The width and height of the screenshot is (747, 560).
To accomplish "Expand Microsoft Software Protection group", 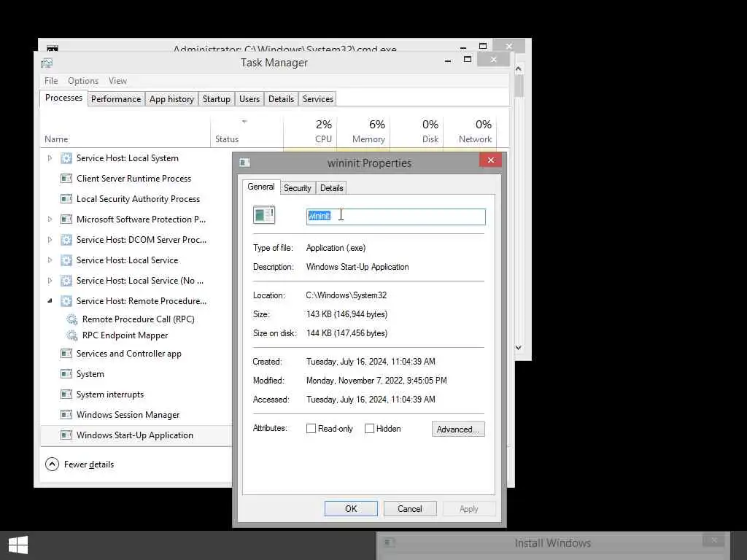I will [x=50, y=219].
